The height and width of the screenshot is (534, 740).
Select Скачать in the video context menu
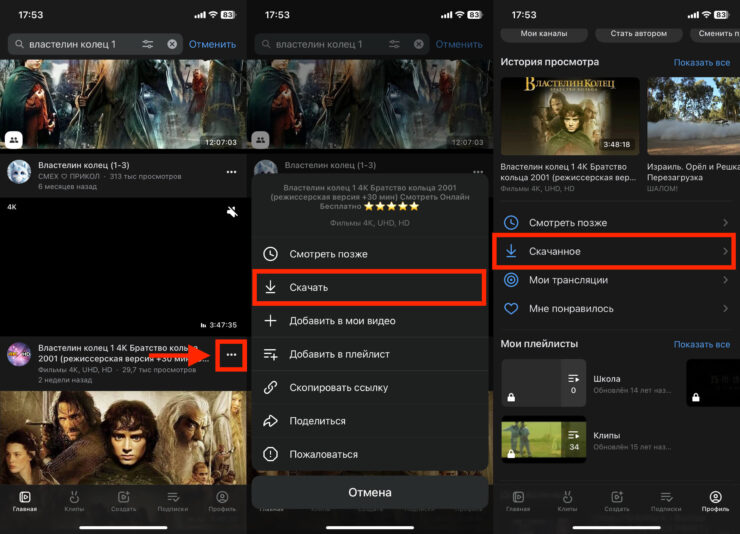click(369, 287)
